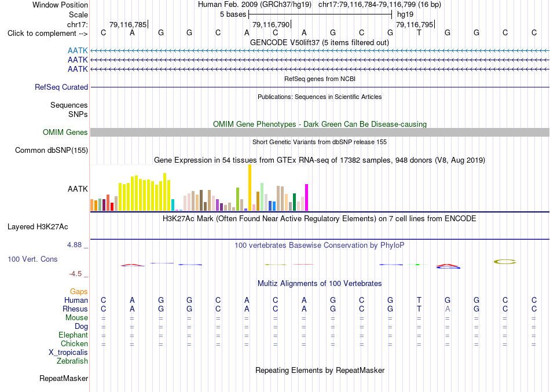Click the 'hg19' text beside the scale bar
The image size is (550, 392).
point(405,14)
